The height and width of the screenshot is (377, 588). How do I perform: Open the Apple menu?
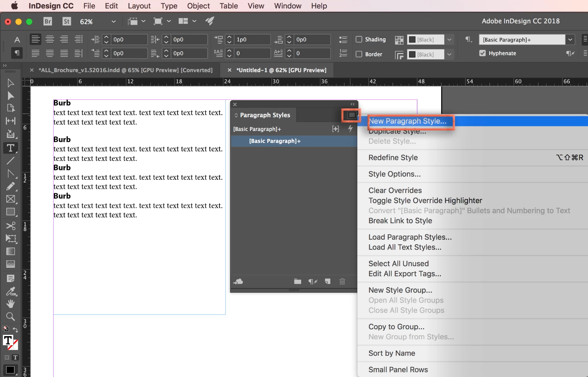pos(14,6)
